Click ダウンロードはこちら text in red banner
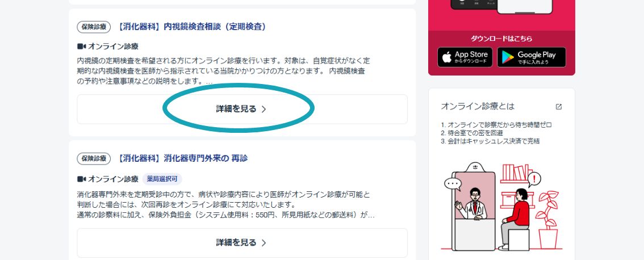The width and height of the screenshot is (644, 260). (x=501, y=39)
